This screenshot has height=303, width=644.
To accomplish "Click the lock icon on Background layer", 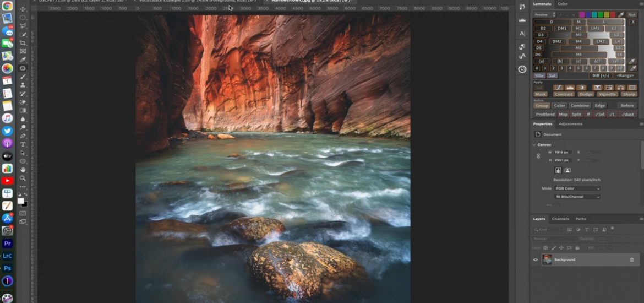I will point(632,259).
